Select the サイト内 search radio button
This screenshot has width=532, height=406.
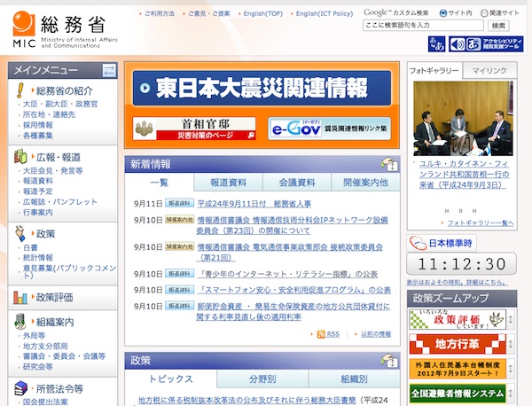tap(443, 13)
